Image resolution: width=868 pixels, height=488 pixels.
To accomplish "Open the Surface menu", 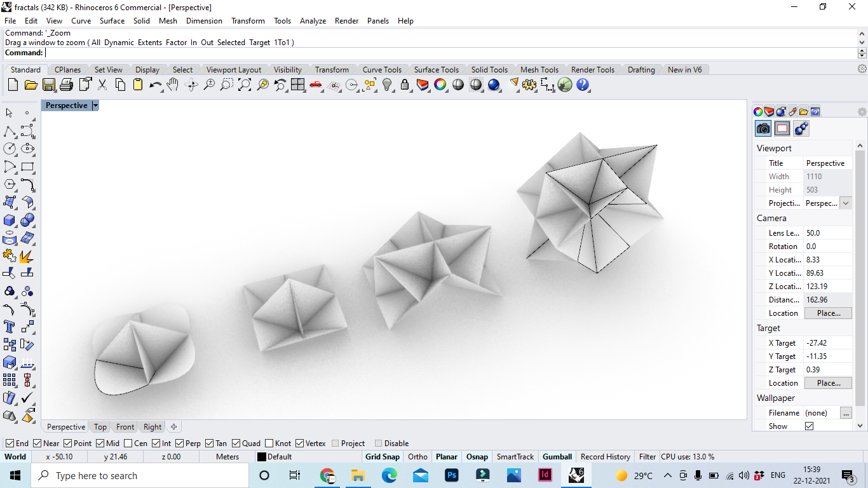I will (x=112, y=21).
